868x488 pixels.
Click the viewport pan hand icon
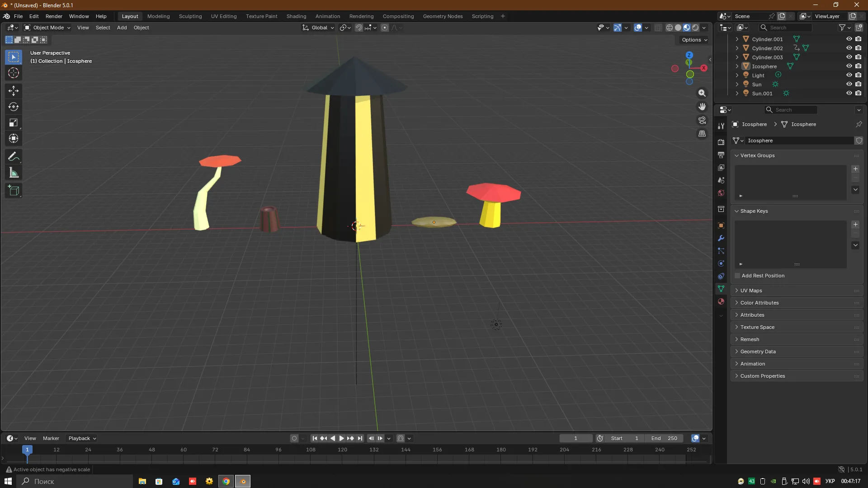[x=702, y=107]
